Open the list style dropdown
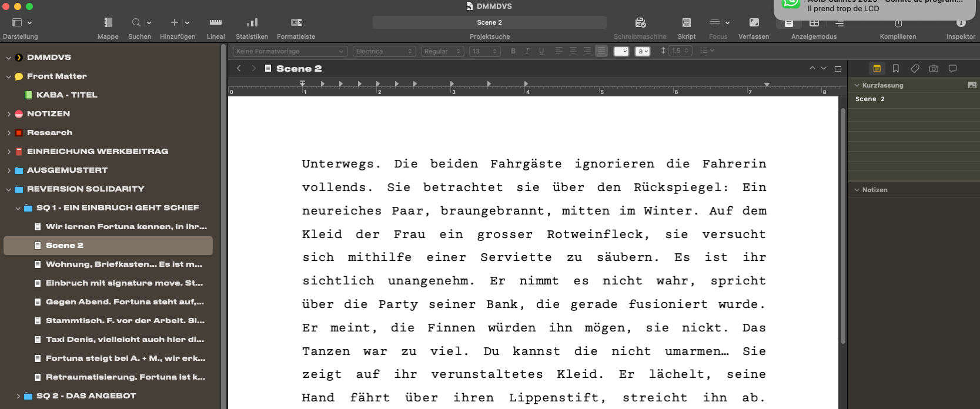The image size is (980, 409). (x=707, y=51)
